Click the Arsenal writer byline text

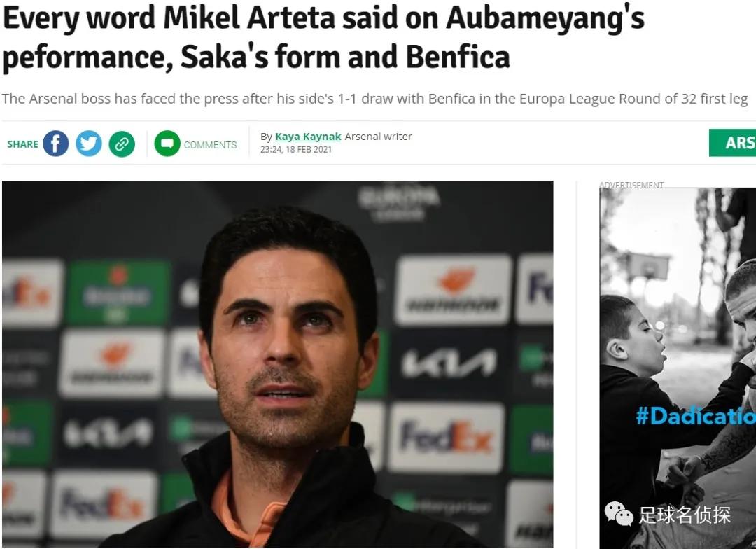pyautogui.click(x=379, y=137)
